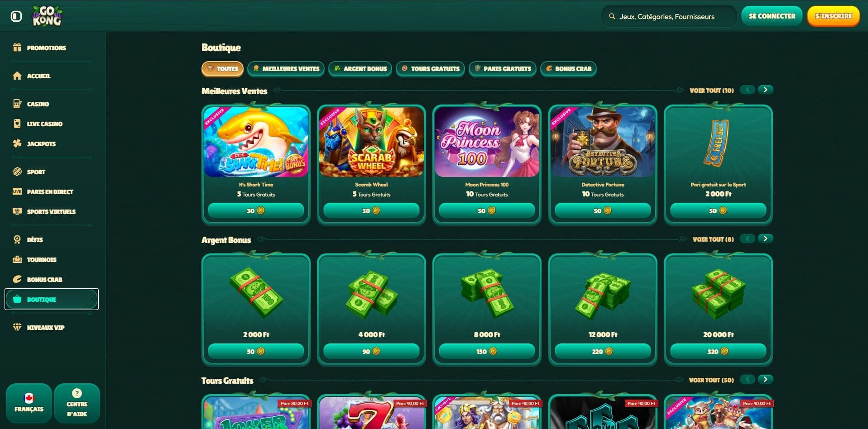This screenshot has height=429, width=868.
Task: Select the Paris Gratuits filter tab
Action: click(x=503, y=69)
